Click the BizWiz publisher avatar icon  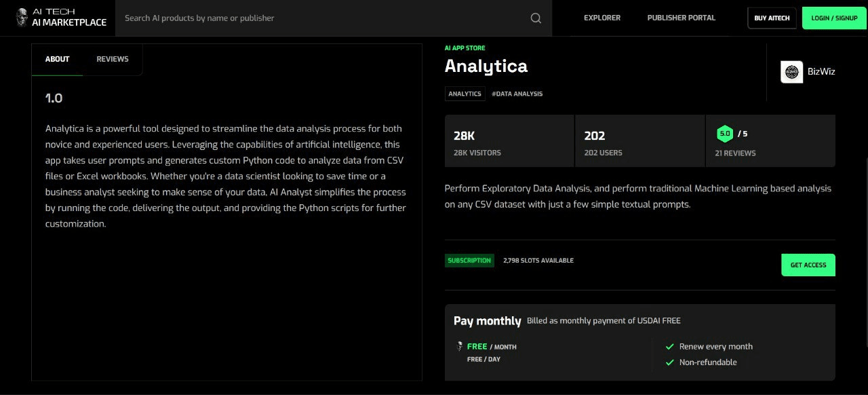point(791,72)
